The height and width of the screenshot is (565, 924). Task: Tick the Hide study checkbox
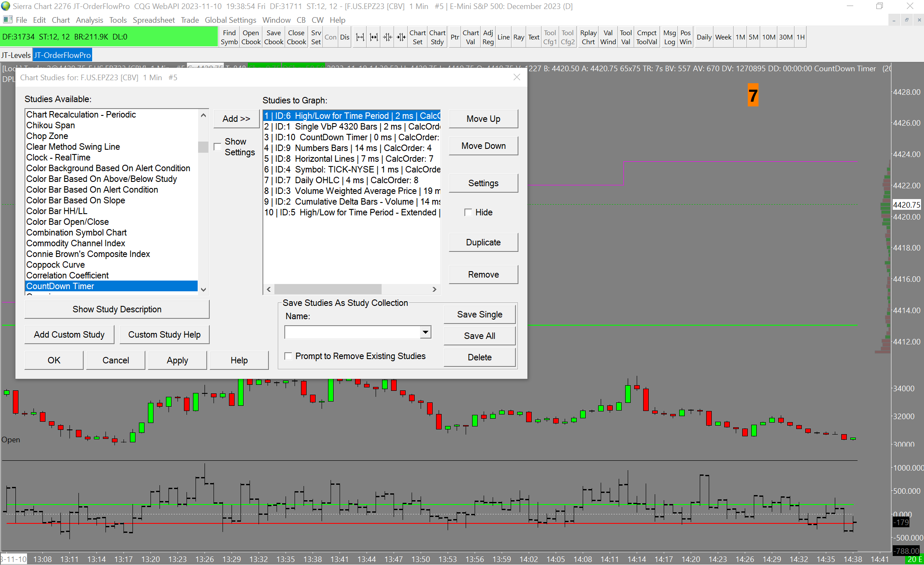tap(468, 212)
